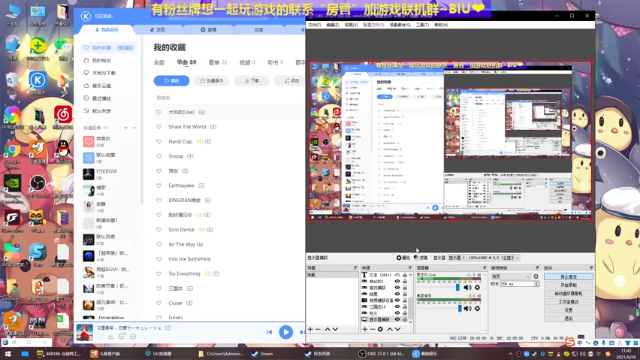This screenshot has height=360, width=640.
Task: Open OBS Edit menu
Action: click(333, 25)
